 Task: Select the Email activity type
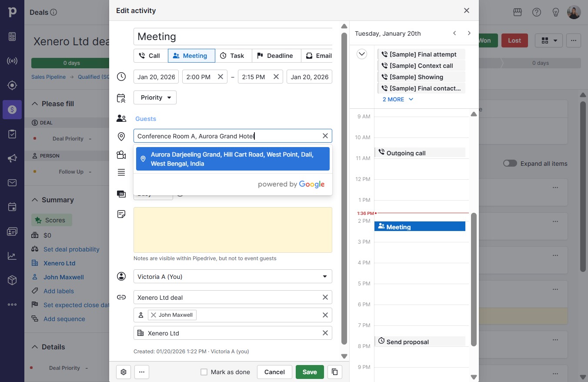click(x=318, y=56)
